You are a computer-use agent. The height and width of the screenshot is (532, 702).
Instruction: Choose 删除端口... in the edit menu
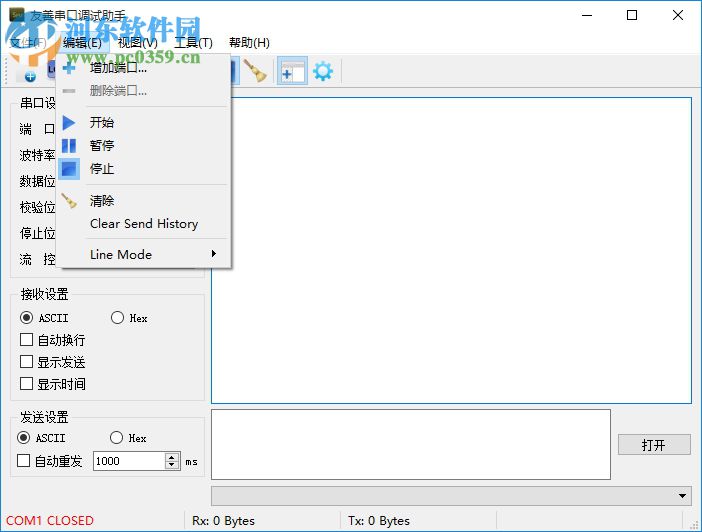click(x=144, y=91)
